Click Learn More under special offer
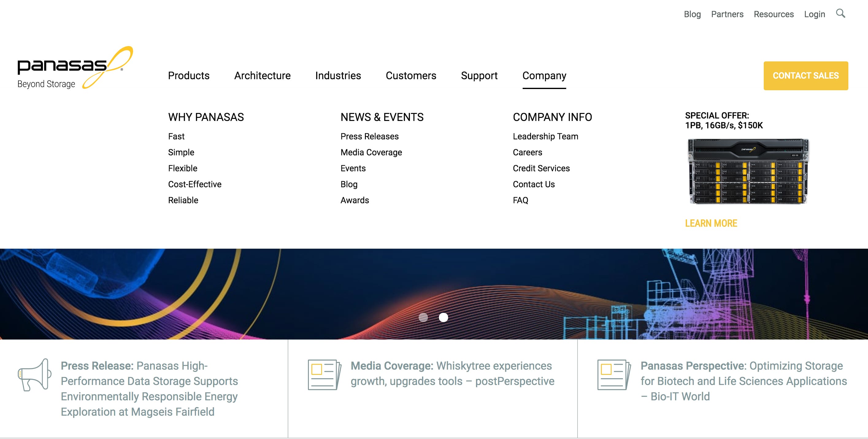The width and height of the screenshot is (868, 439). click(711, 223)
